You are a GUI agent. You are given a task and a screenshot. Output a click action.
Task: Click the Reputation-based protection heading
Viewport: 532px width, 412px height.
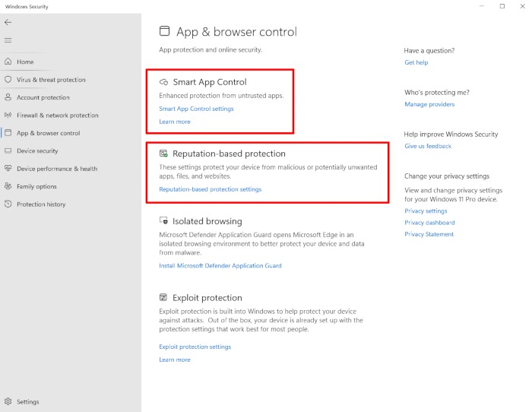[x=229, y=154]
